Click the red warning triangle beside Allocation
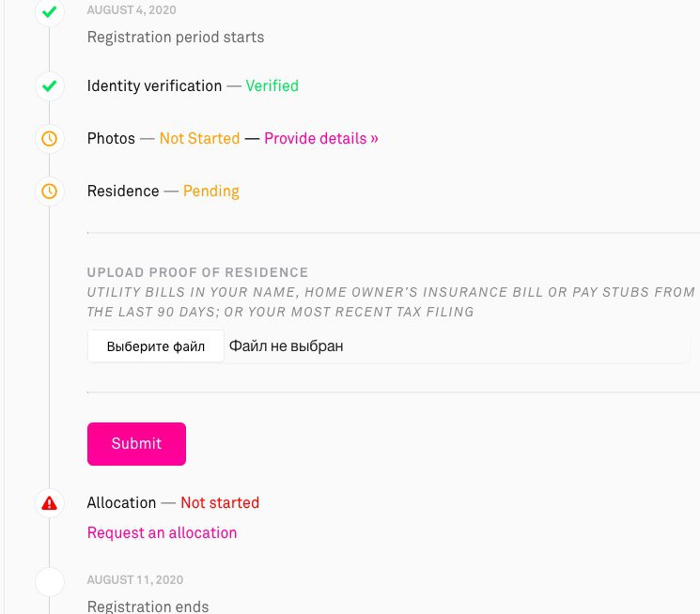Viewport: 700px width, 614px height. click(x=49, y=503)
